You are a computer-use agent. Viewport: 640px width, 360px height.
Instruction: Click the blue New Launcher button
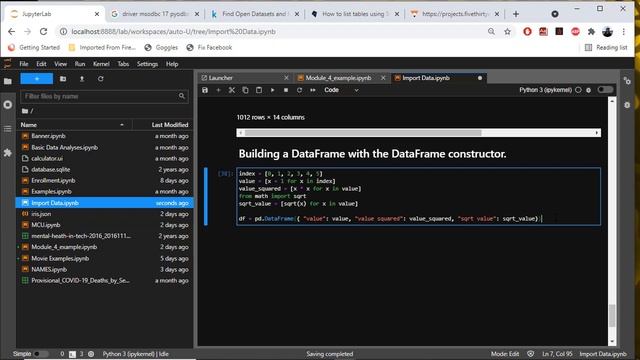coord(37,79)
